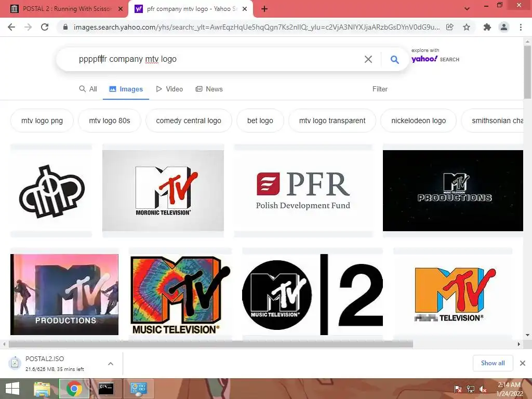Open the tie-dye MTV Music Television image
The image size is (532, 399).
[180, 295]
